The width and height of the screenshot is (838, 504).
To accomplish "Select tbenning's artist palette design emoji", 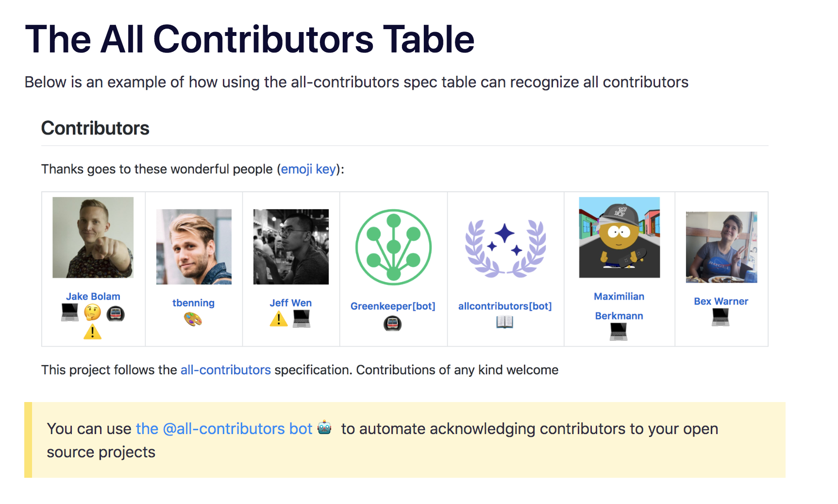I will coord(194,319).
